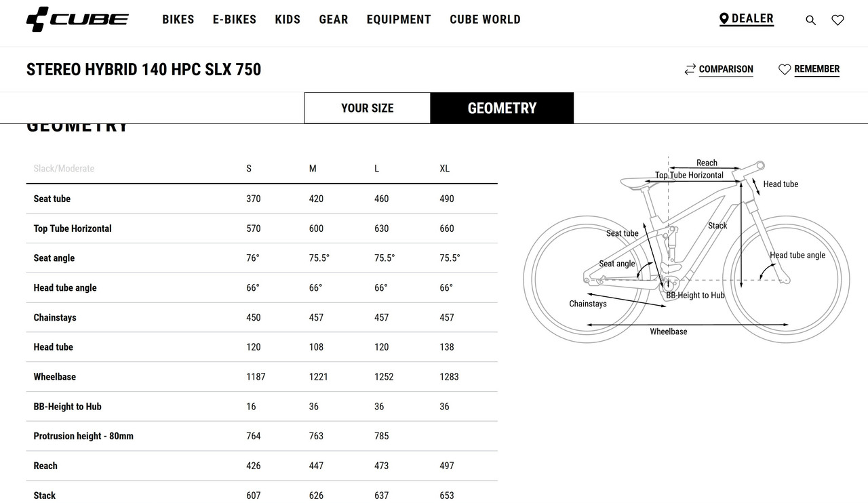Open the wishlist heart icon in header
The image size is (868, 503).
837,20
